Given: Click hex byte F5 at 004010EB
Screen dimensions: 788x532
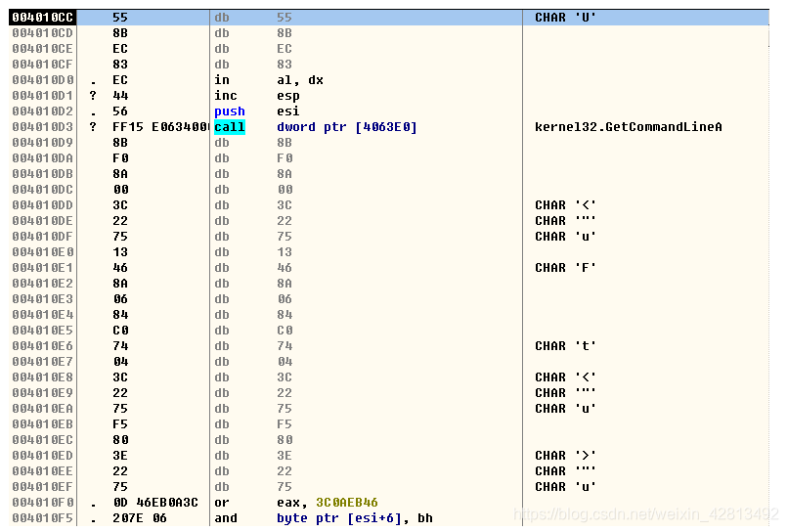Looking at the screenshot, I should [120, 423].
